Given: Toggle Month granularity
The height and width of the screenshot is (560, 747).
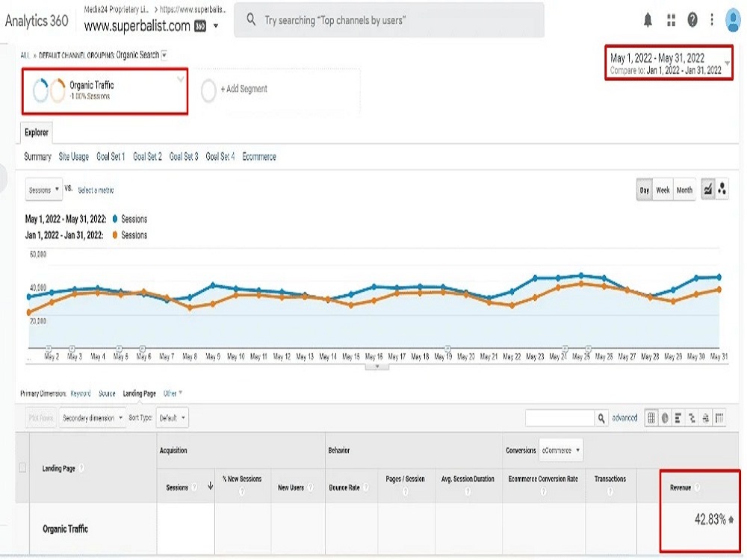Looking at the screenshot, I should (684, 190).
